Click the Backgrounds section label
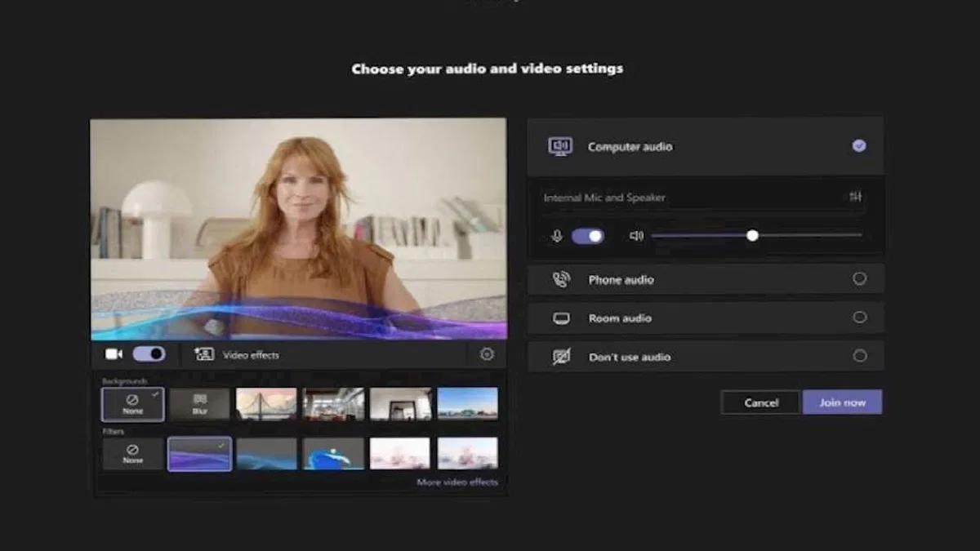Screen dimensions: 980x551 124,381
